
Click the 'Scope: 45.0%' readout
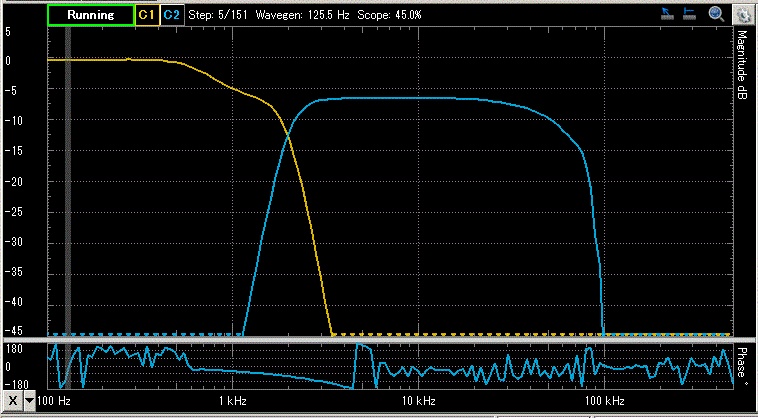389,15
